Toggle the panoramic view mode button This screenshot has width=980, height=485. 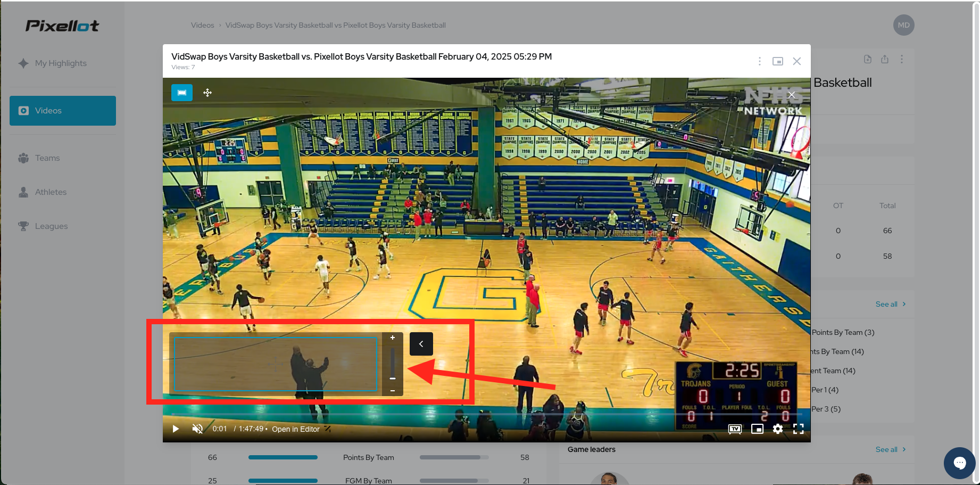coord(182,93)
